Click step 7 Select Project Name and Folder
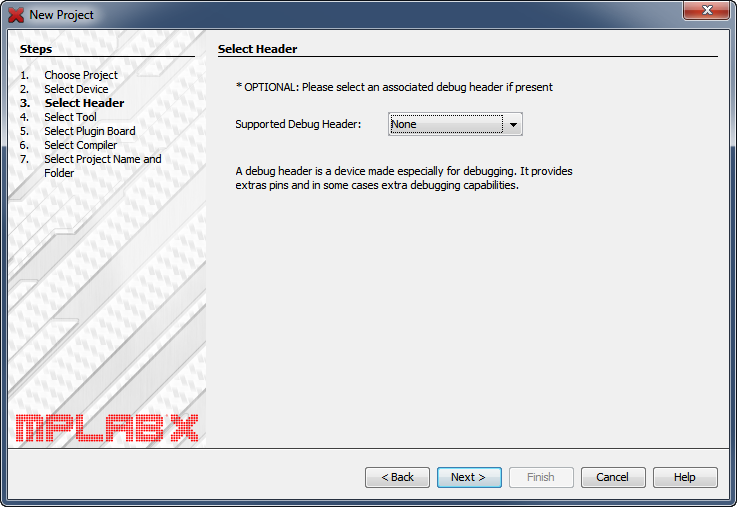This screenshot has width=737, height=507. (x=102, y=166)
